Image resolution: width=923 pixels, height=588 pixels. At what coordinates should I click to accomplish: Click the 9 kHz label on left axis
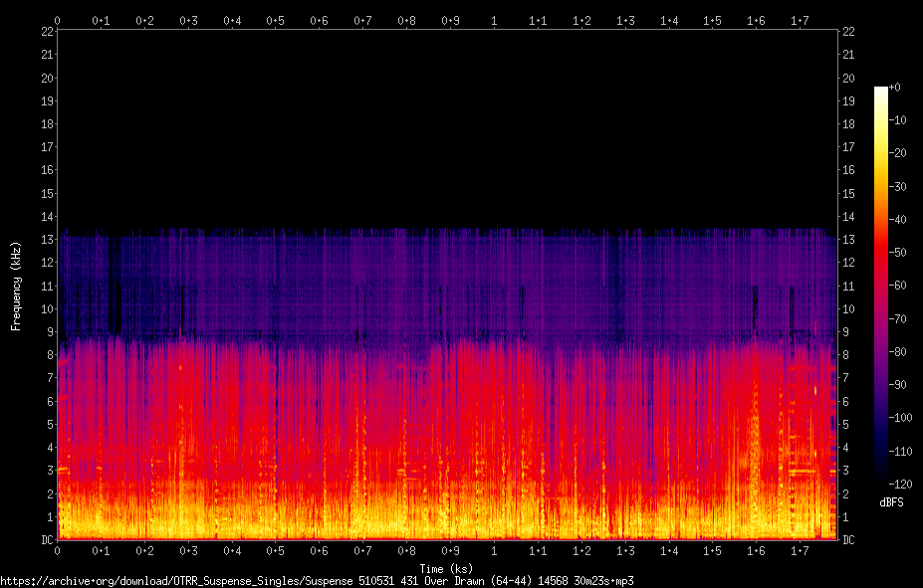(x=50, y=331)
